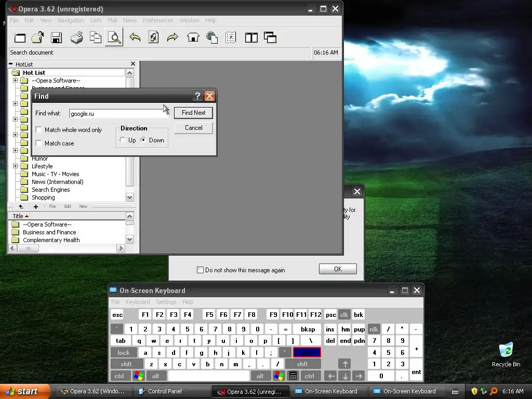This screenshot has height=399, width=532.
Task: Click the Title list horizontal scrollbar thumb
Action: click(x=28, y=248)
